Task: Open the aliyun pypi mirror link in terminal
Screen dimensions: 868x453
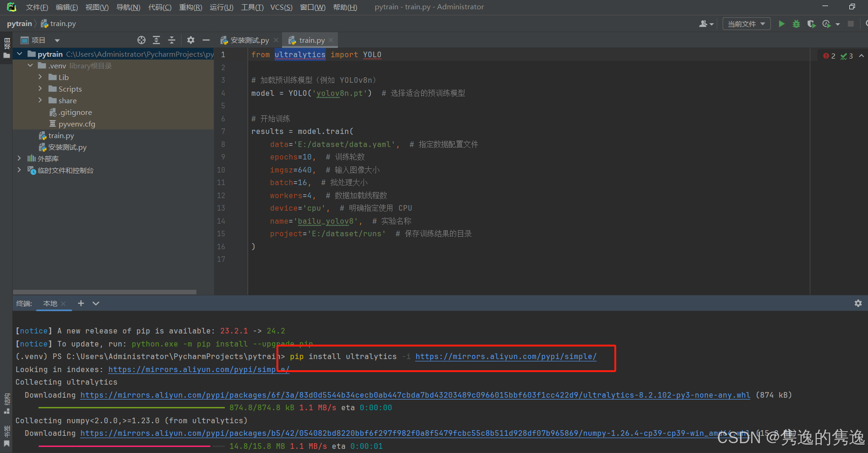Action: coord(505,356)
